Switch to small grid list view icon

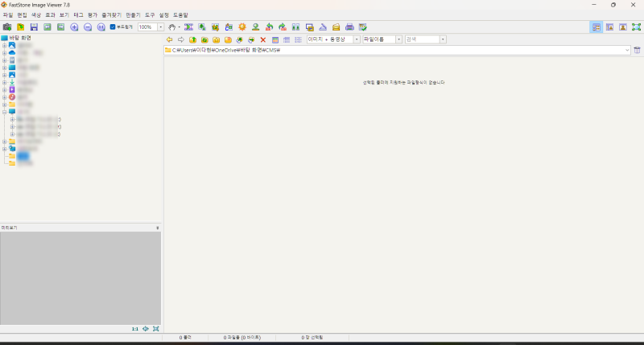(298, 39)
